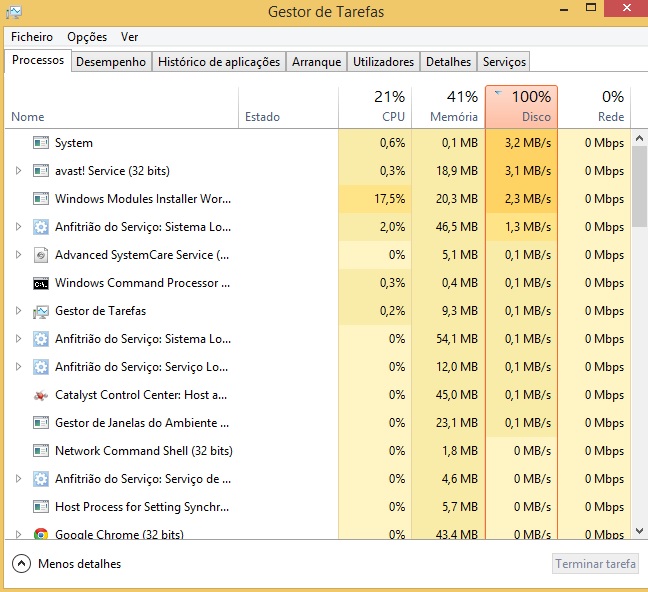
Task: Click the Menos detalhes label
Action: [80, 564]
